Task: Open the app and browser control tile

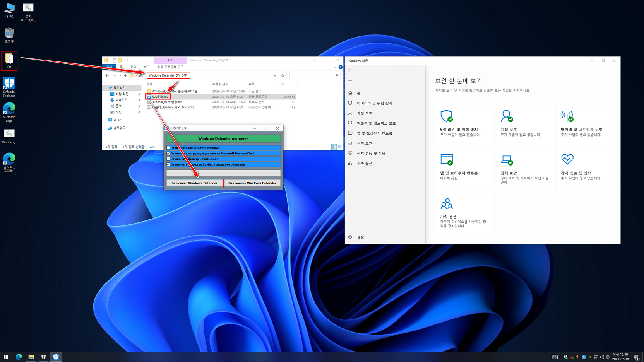Action: [x=464, y=168]
